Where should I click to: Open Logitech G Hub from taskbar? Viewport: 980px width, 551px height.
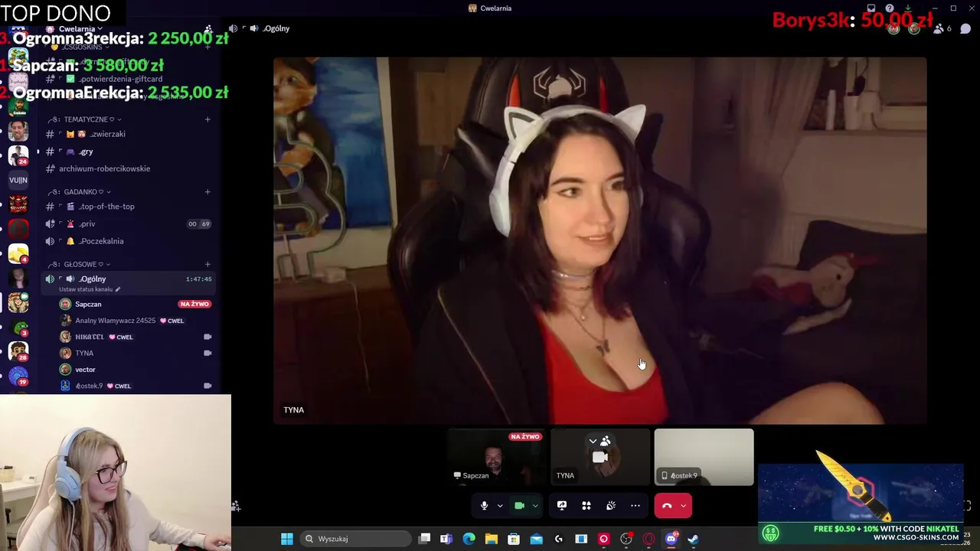559,539
